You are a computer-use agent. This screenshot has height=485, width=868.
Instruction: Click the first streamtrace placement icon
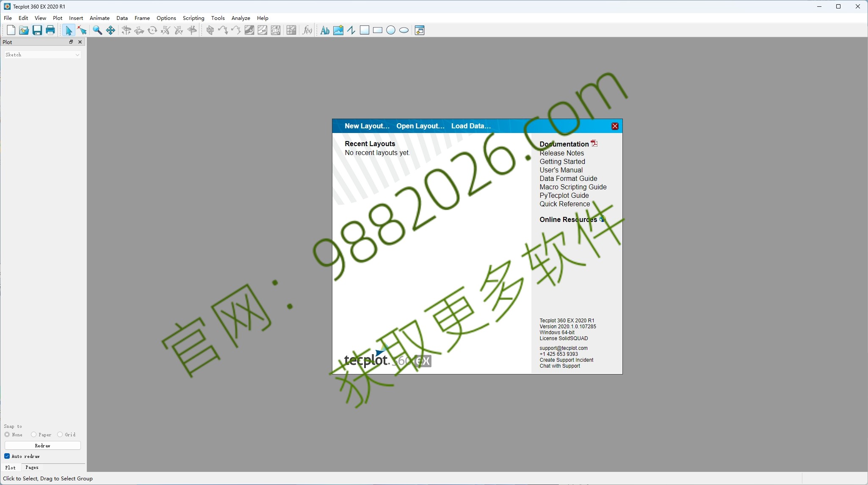pos(223,30)
